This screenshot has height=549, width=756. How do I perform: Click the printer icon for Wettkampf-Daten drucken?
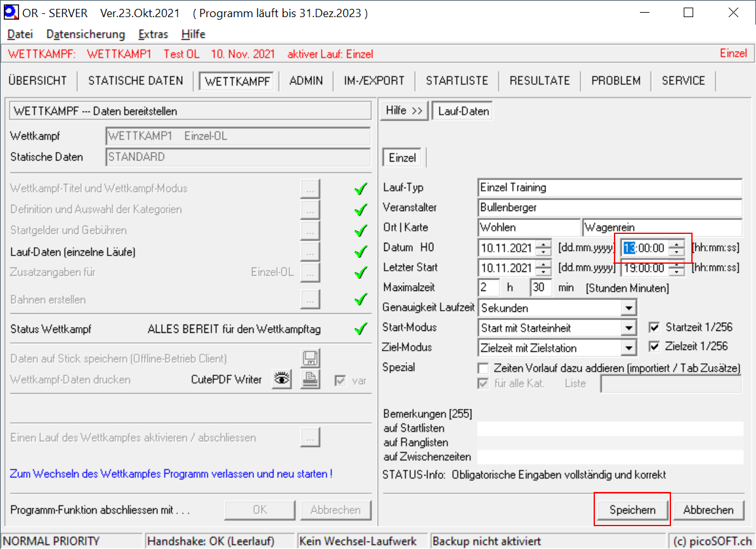coord(310,380)
